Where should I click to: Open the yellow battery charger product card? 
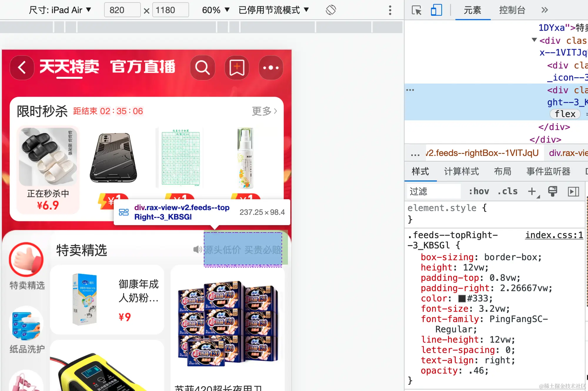click(107, 366)
